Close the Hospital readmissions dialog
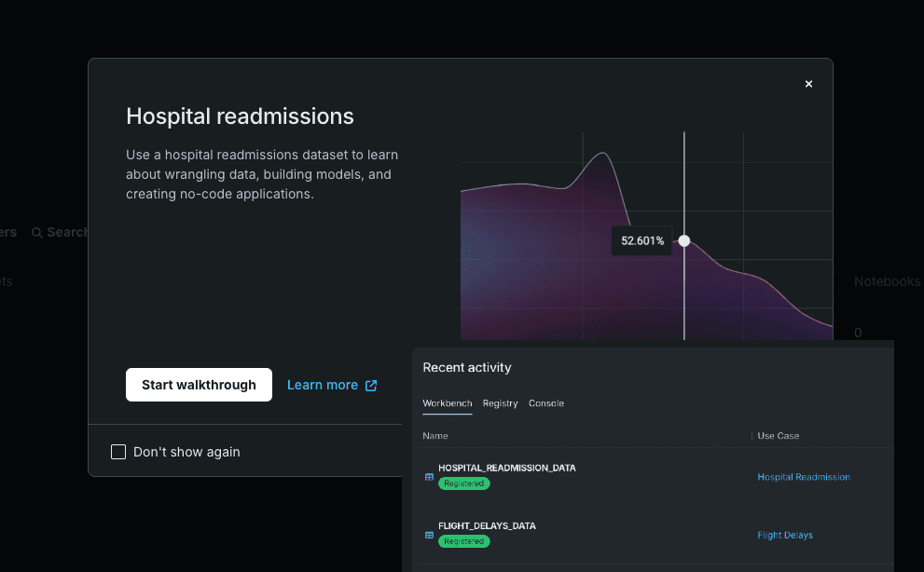The image size is (924, 572). pyautogui.click(x=808, y=84)
